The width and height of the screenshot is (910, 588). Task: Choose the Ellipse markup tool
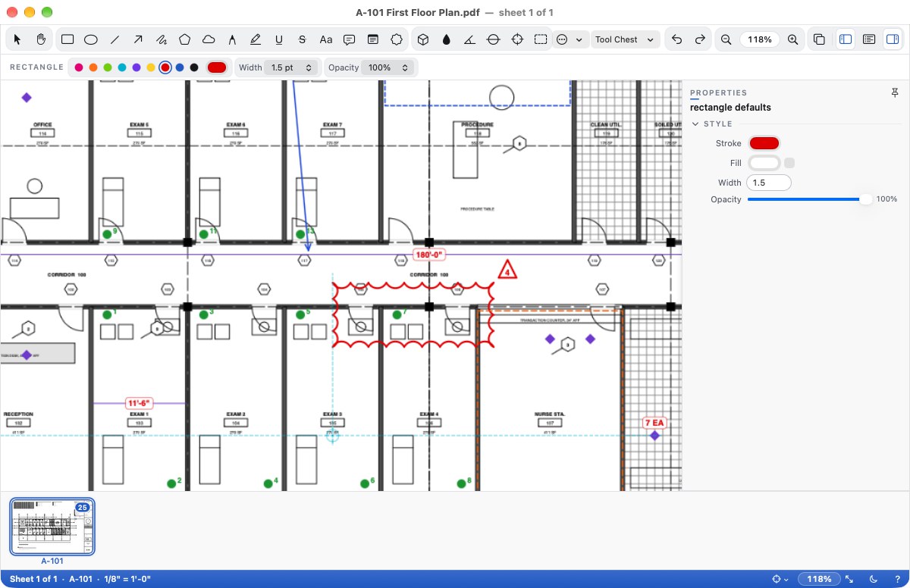pyautogui.click(x=91, y=39)
